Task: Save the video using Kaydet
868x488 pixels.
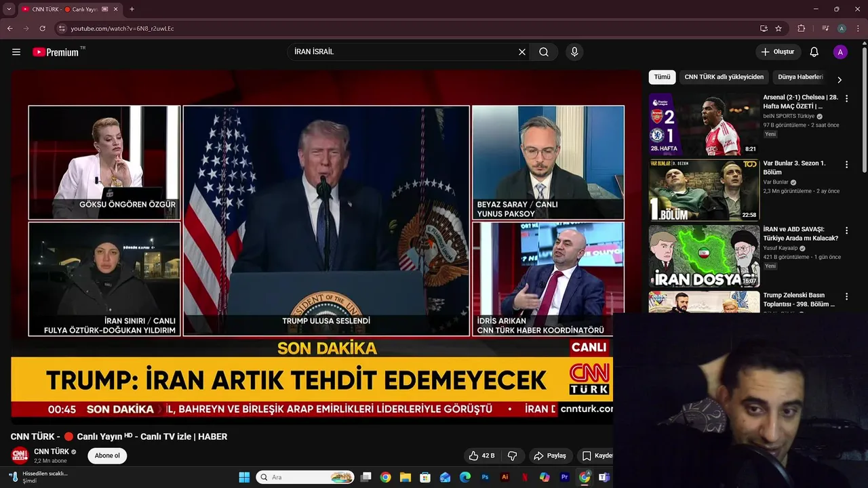Action: point(596,455)
